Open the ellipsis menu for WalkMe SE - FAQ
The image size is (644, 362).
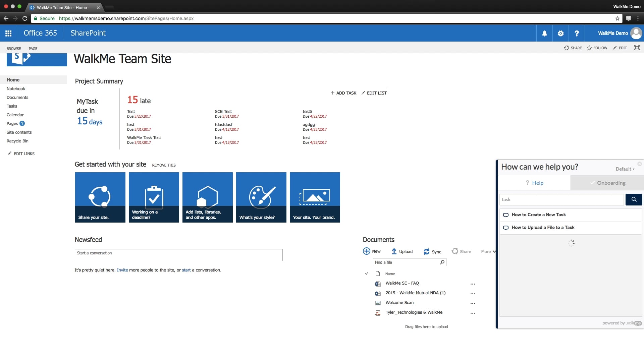(473, 284)
